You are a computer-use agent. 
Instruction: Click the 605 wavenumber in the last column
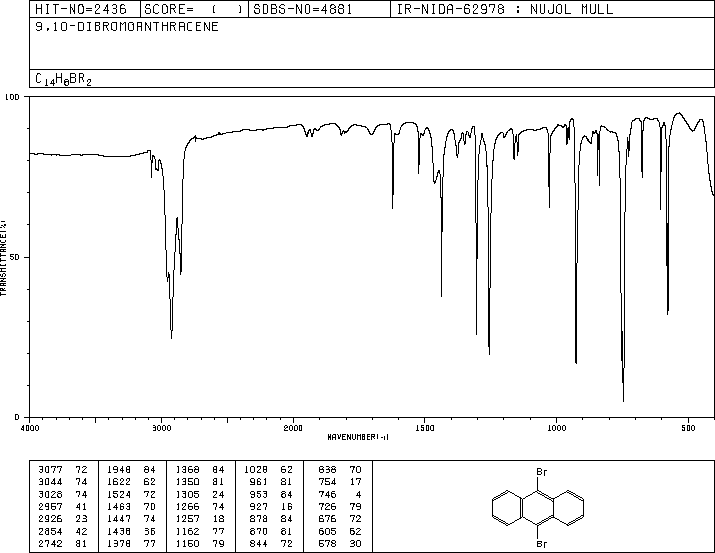[x=327, y=531]
